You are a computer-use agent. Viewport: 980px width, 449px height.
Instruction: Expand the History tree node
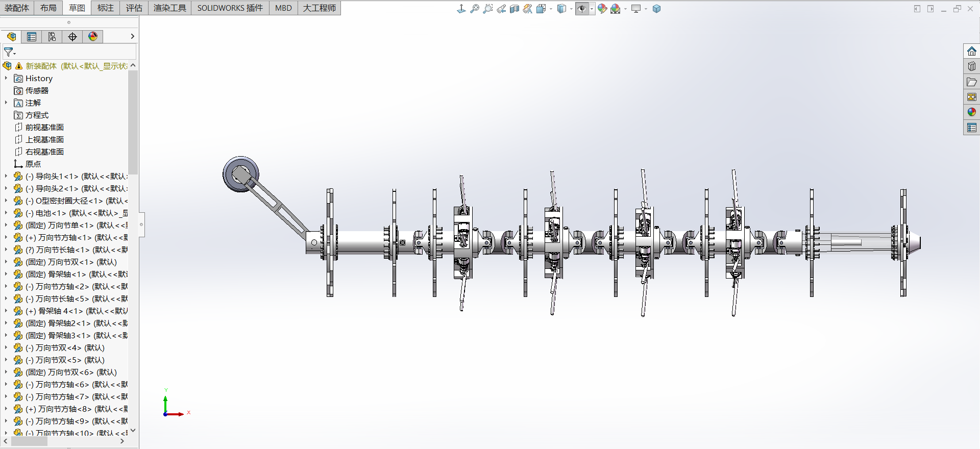6,78
